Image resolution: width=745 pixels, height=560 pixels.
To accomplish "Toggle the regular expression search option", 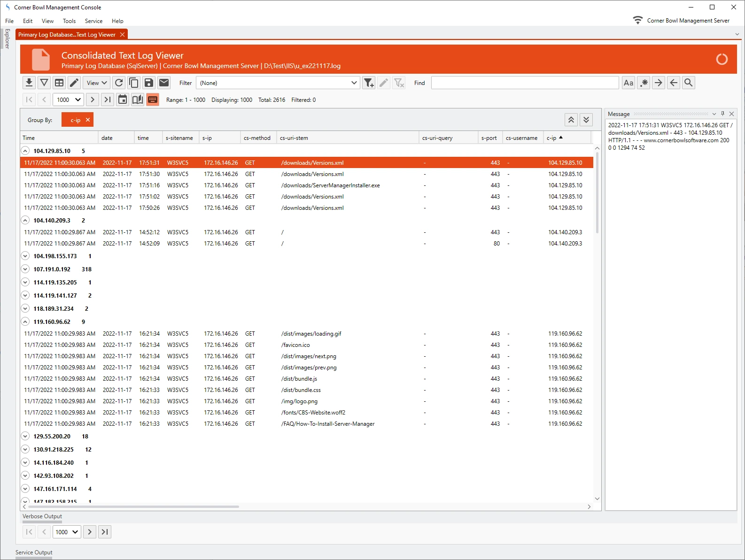I will coord(644,83).
